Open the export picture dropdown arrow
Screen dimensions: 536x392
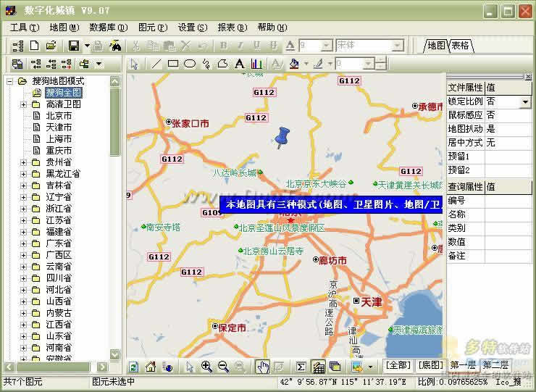(x=370, y=367)
